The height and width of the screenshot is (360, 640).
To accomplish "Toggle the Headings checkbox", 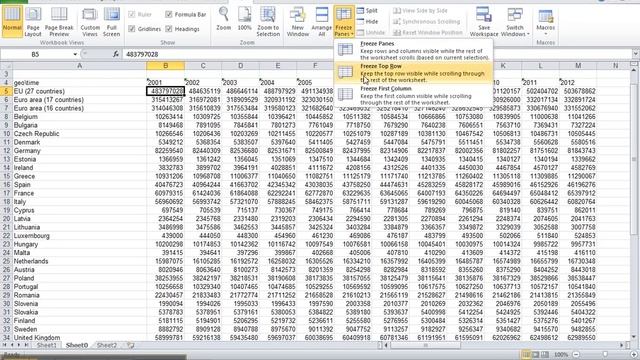I will point(169,29).
